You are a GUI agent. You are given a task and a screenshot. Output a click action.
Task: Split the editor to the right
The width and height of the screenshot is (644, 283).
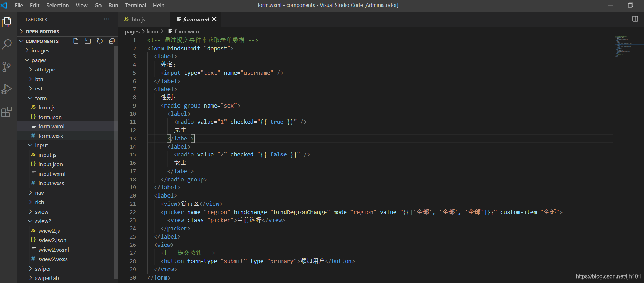(x=635, y=19)
